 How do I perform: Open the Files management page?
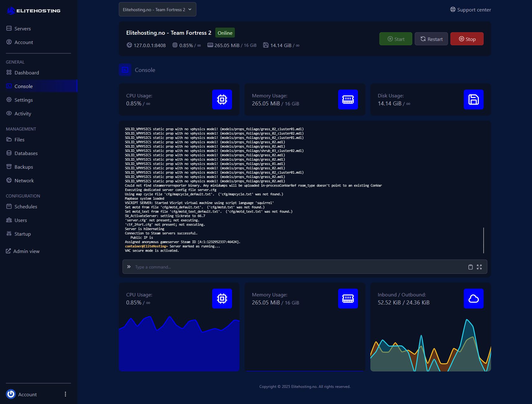click(x=19, y=140)
